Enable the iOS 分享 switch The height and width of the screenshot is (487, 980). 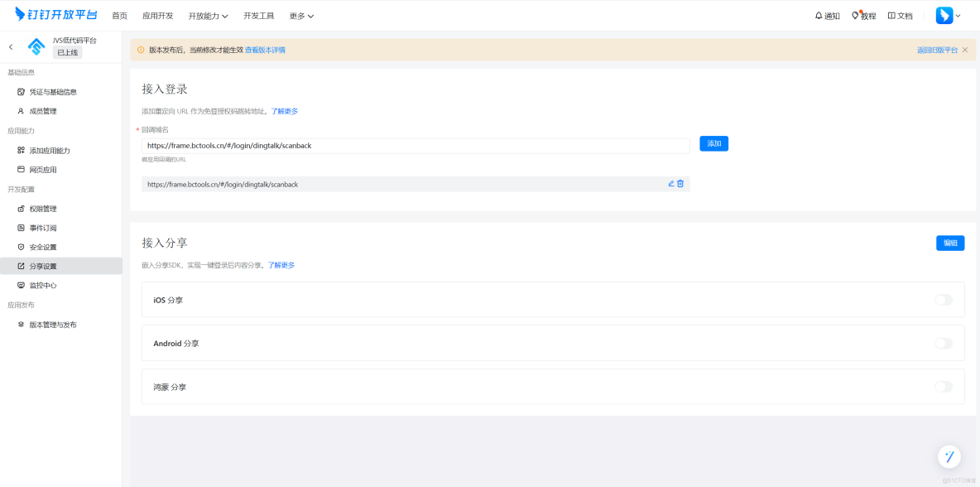tap(944, 300)
